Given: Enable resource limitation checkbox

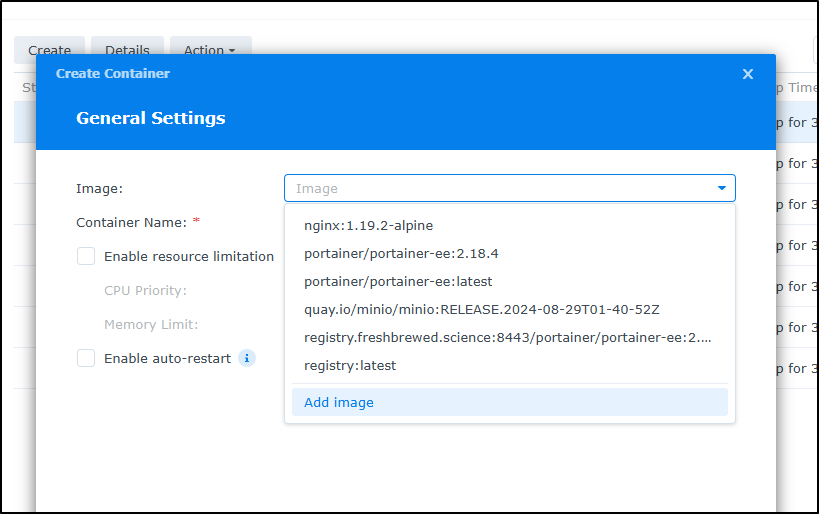Looking at the screenshot, I should pos(86,256).
